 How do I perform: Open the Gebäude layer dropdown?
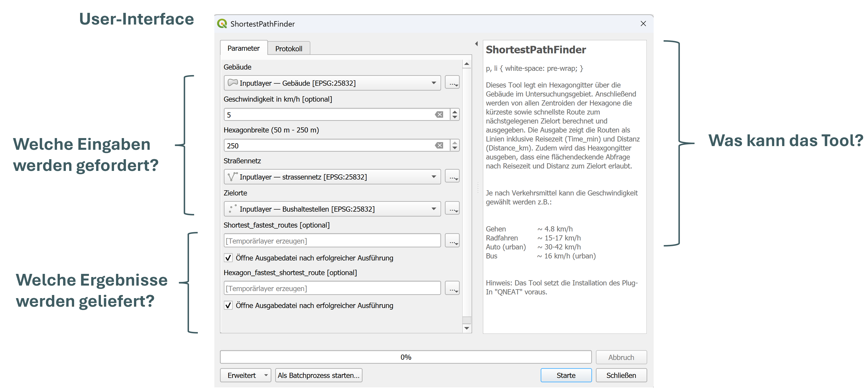coord(434,83)
